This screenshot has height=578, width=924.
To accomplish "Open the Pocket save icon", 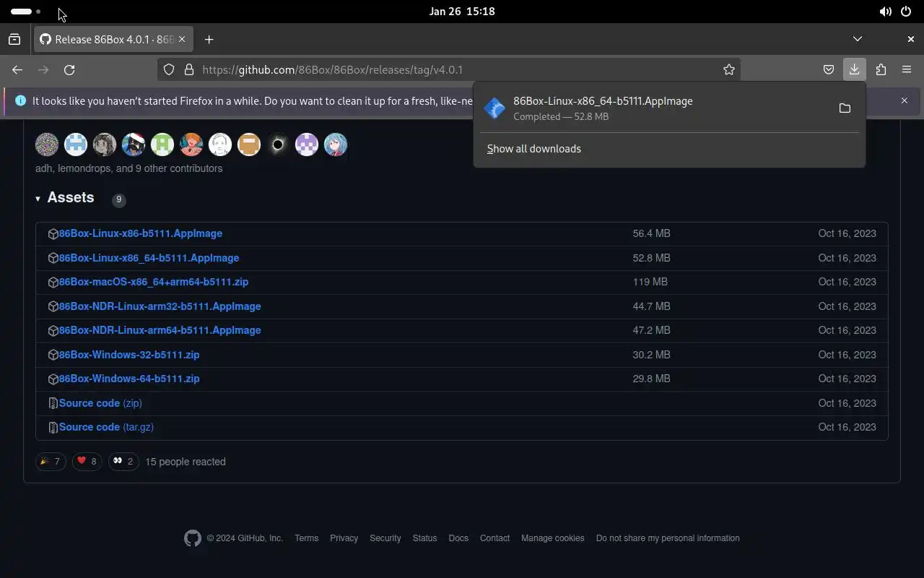I will (829, 69).
